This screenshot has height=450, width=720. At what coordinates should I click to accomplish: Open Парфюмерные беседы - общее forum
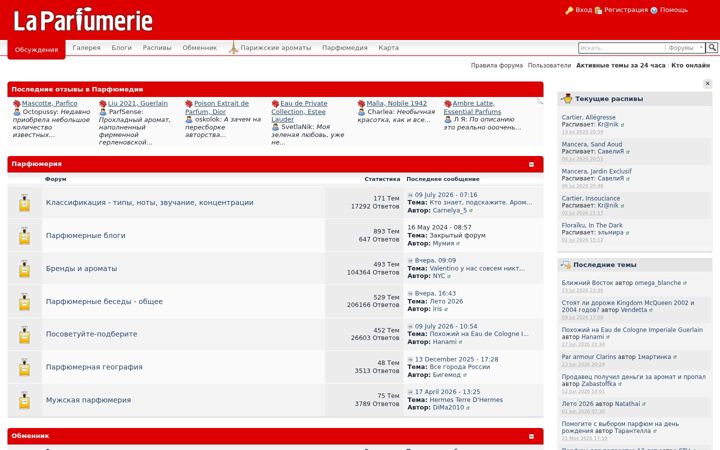tap(104, 302)
